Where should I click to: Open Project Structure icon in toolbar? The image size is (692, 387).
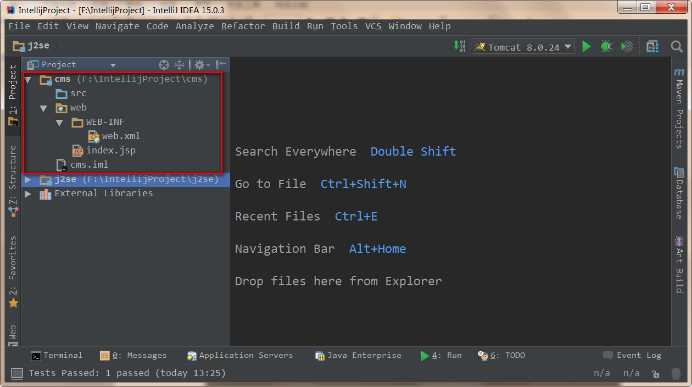tap(652, 46)
